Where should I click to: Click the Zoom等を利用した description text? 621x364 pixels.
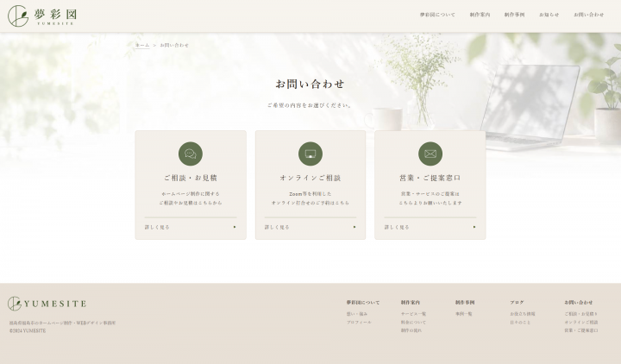point(310,194)
